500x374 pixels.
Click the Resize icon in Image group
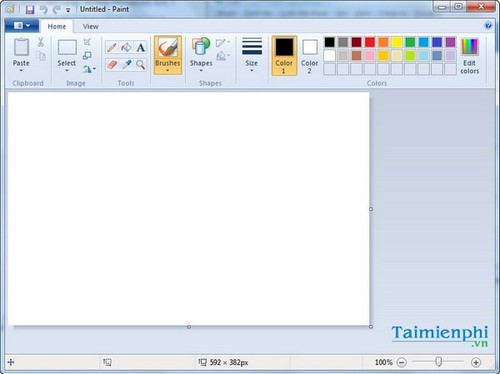click(x=87, y=55)
